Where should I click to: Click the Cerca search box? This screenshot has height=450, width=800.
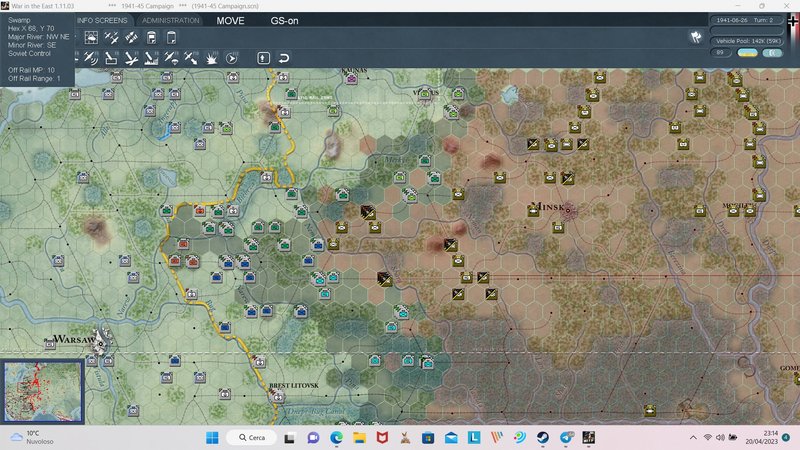[x=252, y=438]
